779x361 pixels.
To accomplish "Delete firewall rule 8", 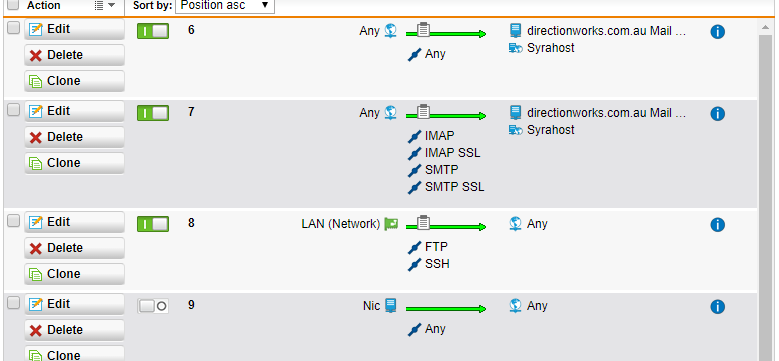I will pos(75,248).
